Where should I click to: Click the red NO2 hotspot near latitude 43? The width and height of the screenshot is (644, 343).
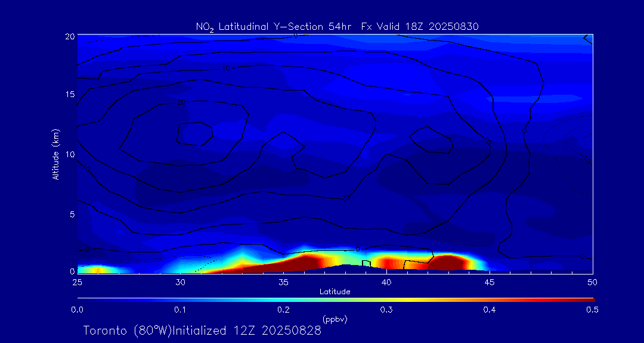tap(447, 262)
